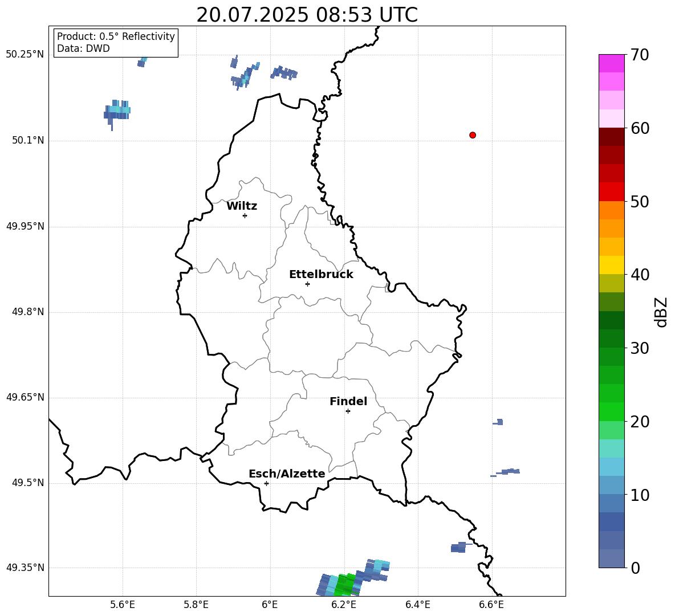Click the 49.5°N latitude label
Viewport: 675px width, 616px height.
point(28,483)
